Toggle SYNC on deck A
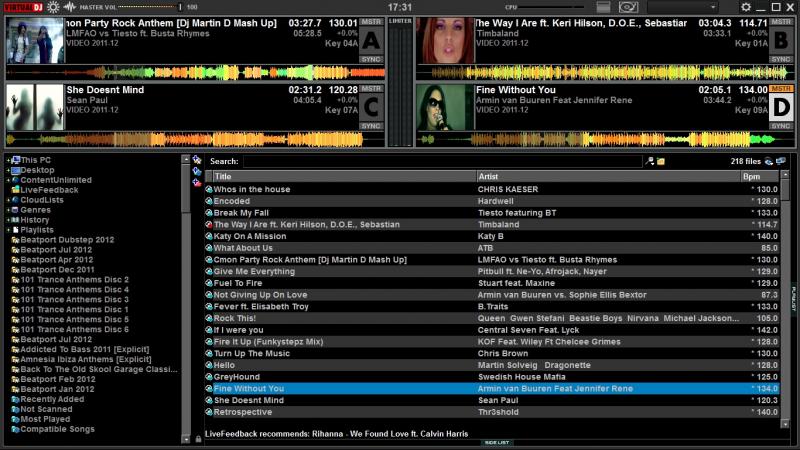800x450 pixels. point(371,59)
